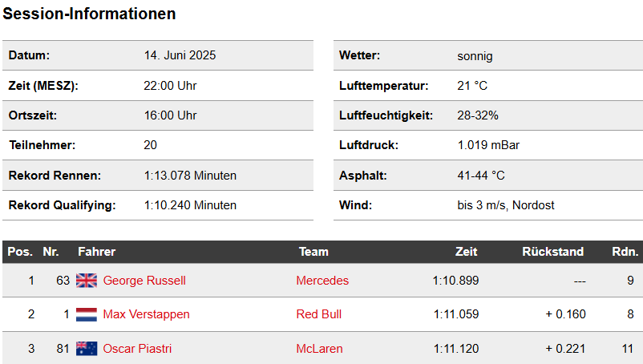The width and height of the screenshot is (643, 364).
Task: Click the Datum value 14. Juni 2025
Action: pos(180,55)
